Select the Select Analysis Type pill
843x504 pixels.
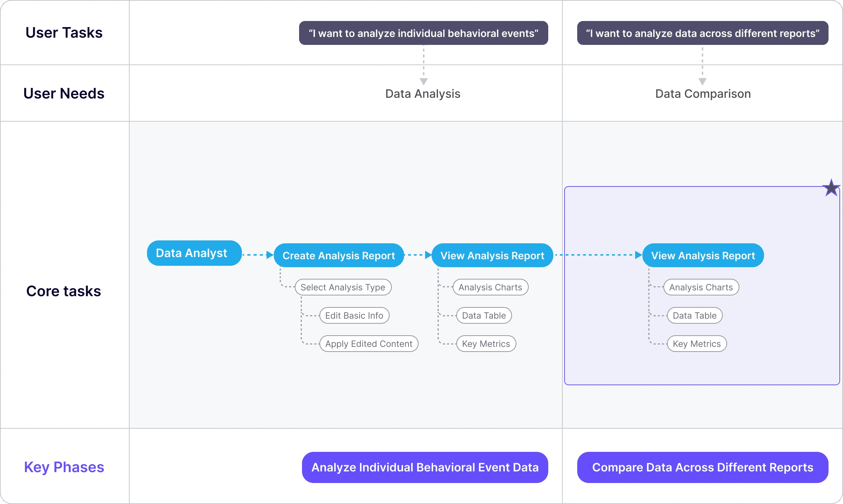point(343,287)
